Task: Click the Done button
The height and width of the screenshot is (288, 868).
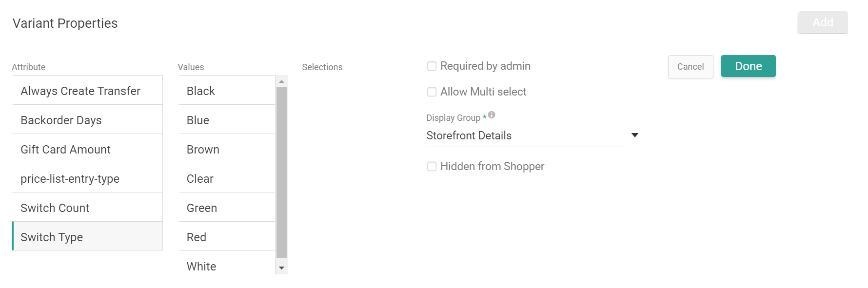Action: [748, 66]
